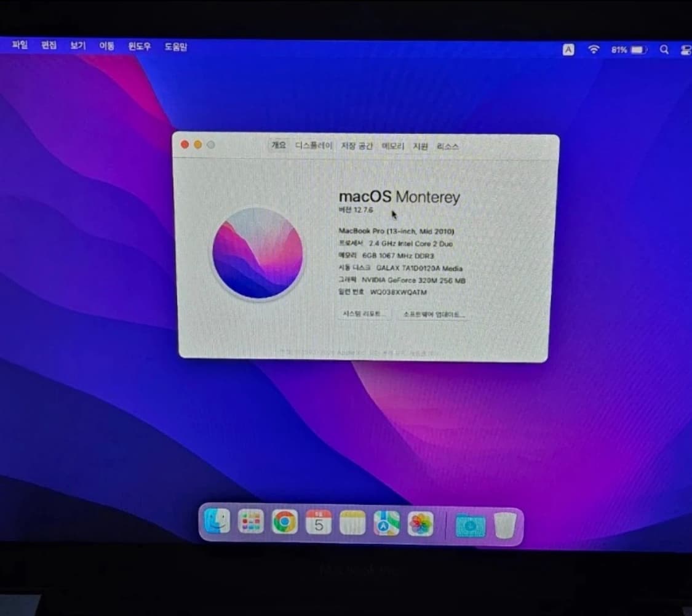Open the Maps app in Dock
This screenshot has height=616, width=692.
[386, 524]
